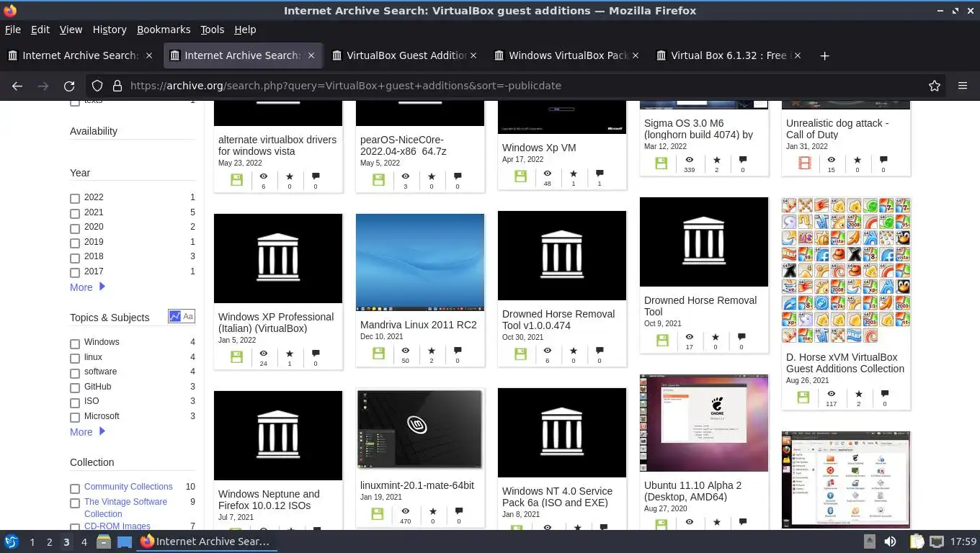Check the 2018 year filter
980x553 pixels.
(75, 257)
